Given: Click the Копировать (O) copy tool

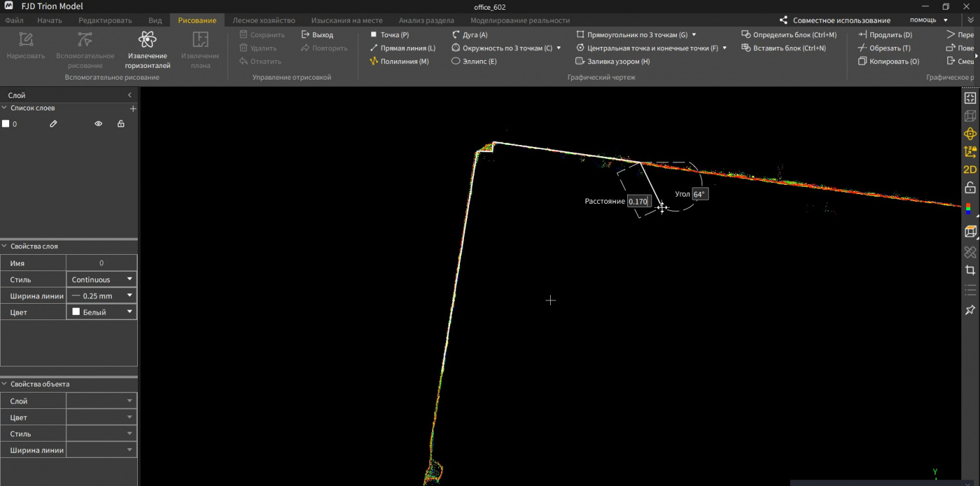Looking at the screenshot, I should 889,61.
